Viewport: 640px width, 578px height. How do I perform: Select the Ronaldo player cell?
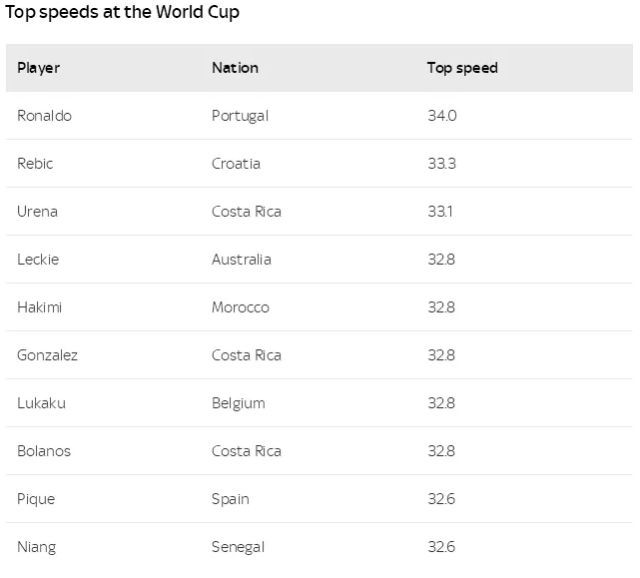(44, 116)
